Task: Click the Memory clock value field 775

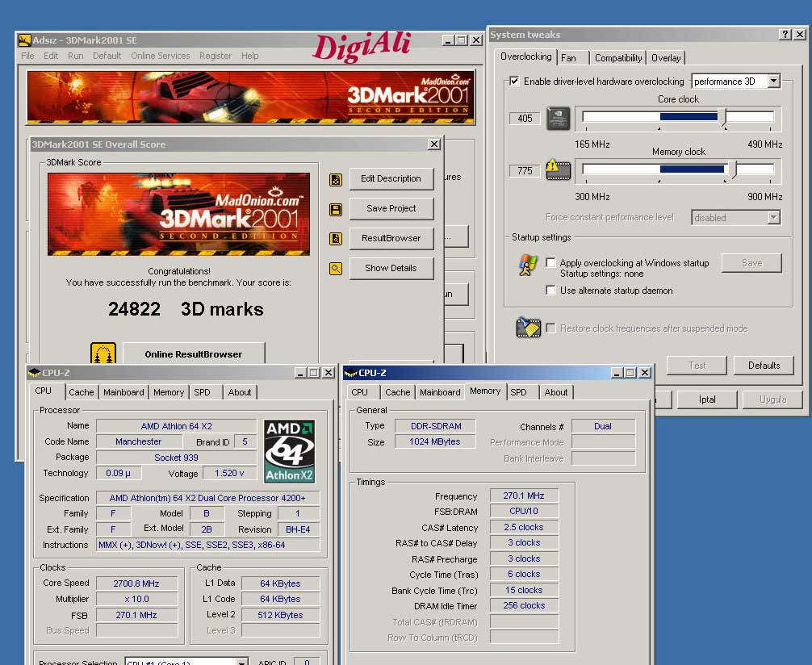Action: tap(525, 170)
